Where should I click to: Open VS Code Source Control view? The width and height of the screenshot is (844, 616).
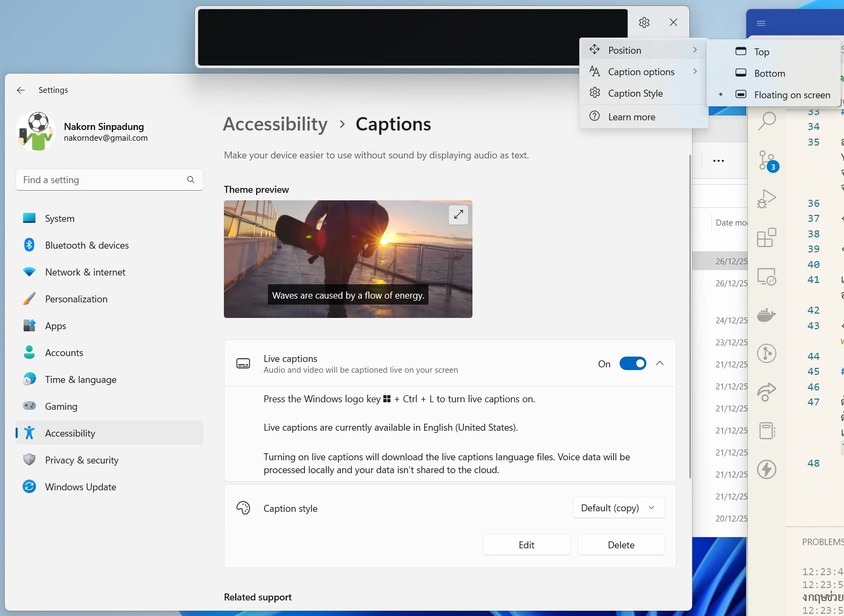click(767, 160)
